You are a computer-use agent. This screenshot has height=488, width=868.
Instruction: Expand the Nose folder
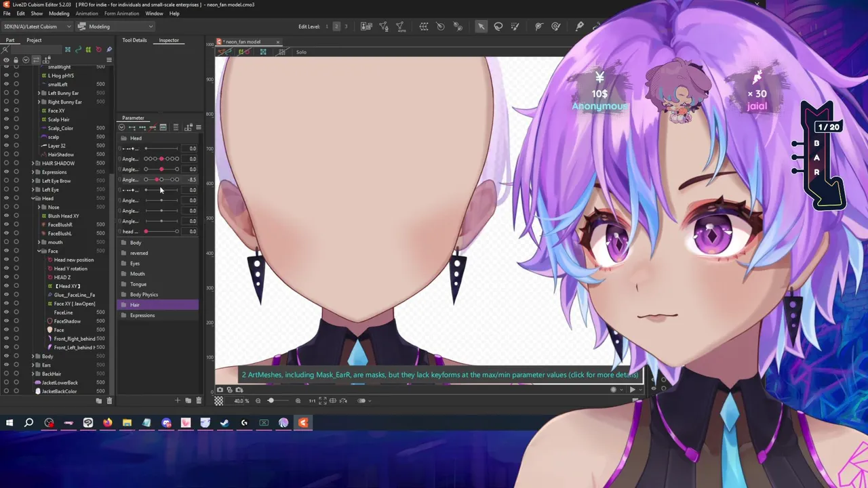39,207
